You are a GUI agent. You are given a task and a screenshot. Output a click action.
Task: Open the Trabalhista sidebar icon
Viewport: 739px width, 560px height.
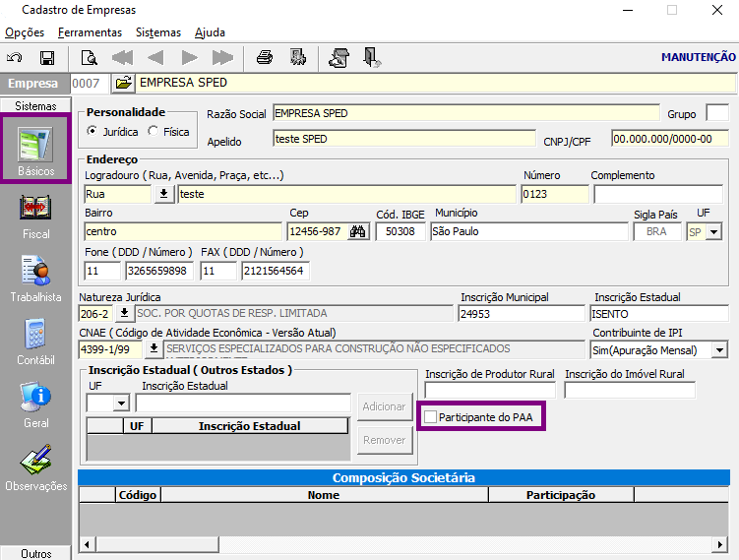[x=35, y=280]
